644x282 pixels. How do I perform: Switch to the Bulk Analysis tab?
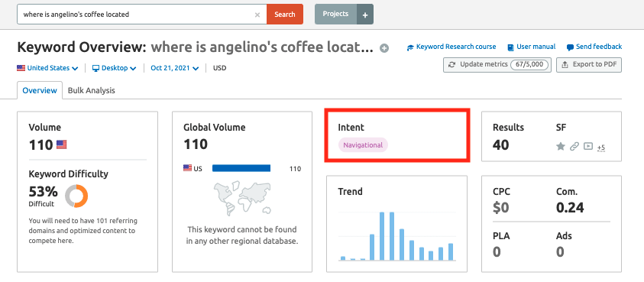92,90
